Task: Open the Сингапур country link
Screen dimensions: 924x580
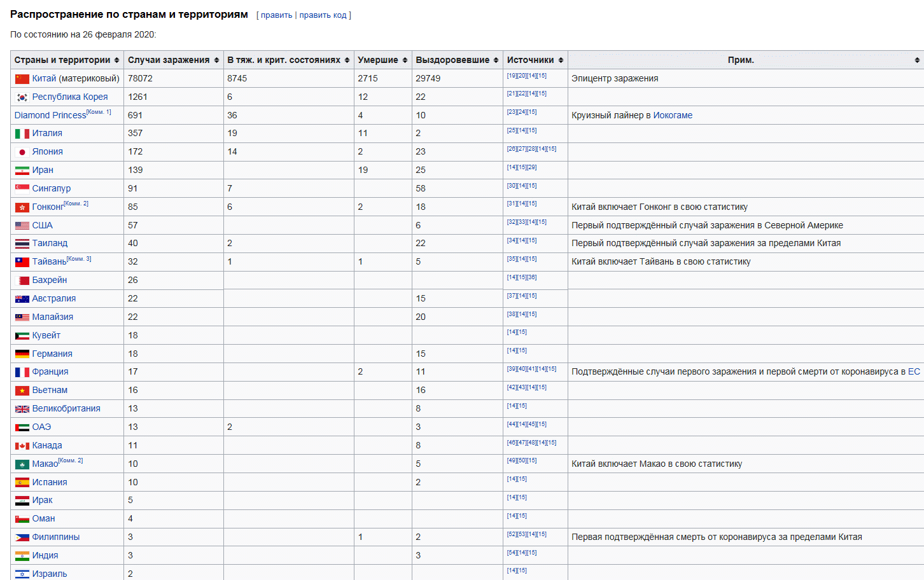Action: point(51,189)
